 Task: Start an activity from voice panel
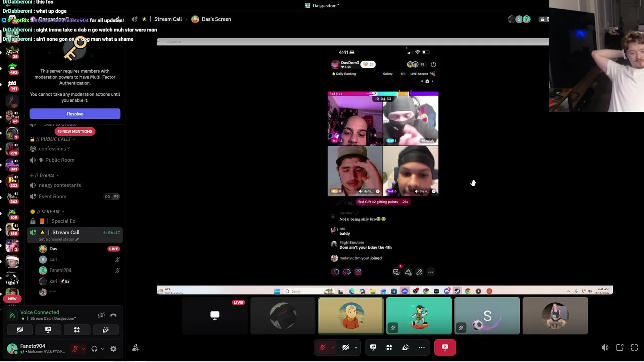click(x=77, y=330)
